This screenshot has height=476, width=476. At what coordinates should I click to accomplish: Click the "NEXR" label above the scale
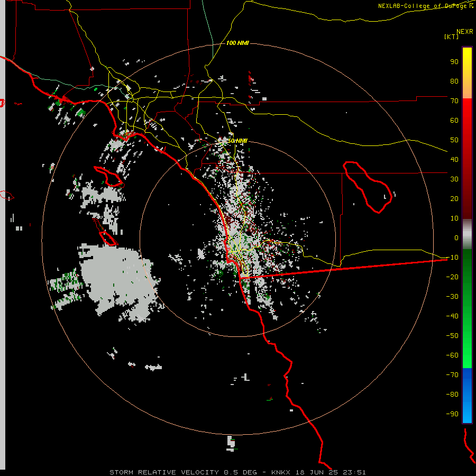[x=464, y=32]
